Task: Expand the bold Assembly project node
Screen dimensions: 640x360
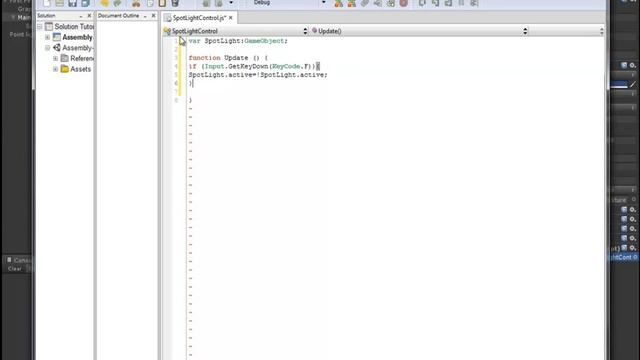Action: (48, 38)
